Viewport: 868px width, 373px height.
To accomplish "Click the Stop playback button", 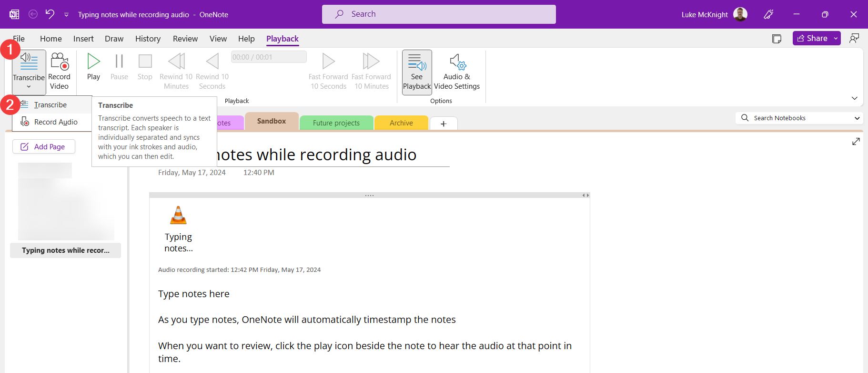I will [145, 67].
